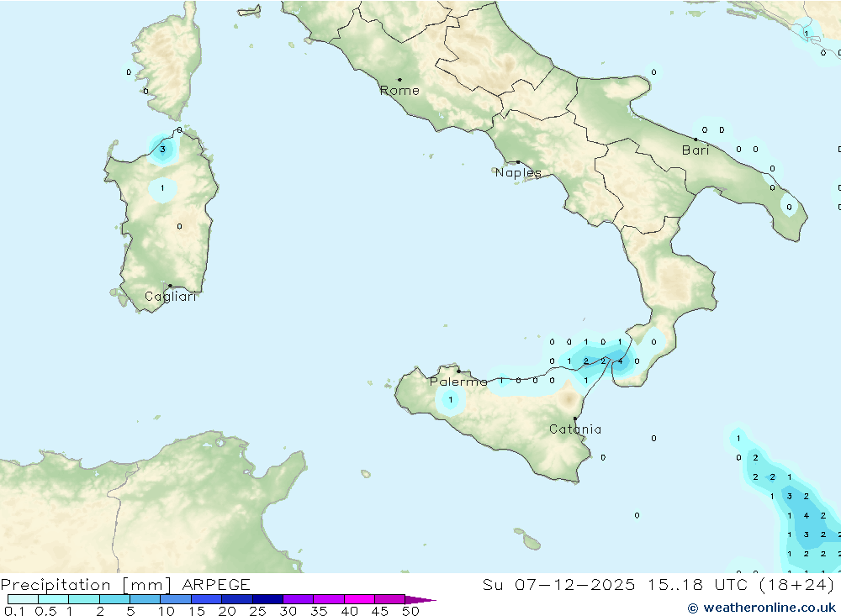Click the legend label '50'
The image size is (841, 616).
(410, 611)
